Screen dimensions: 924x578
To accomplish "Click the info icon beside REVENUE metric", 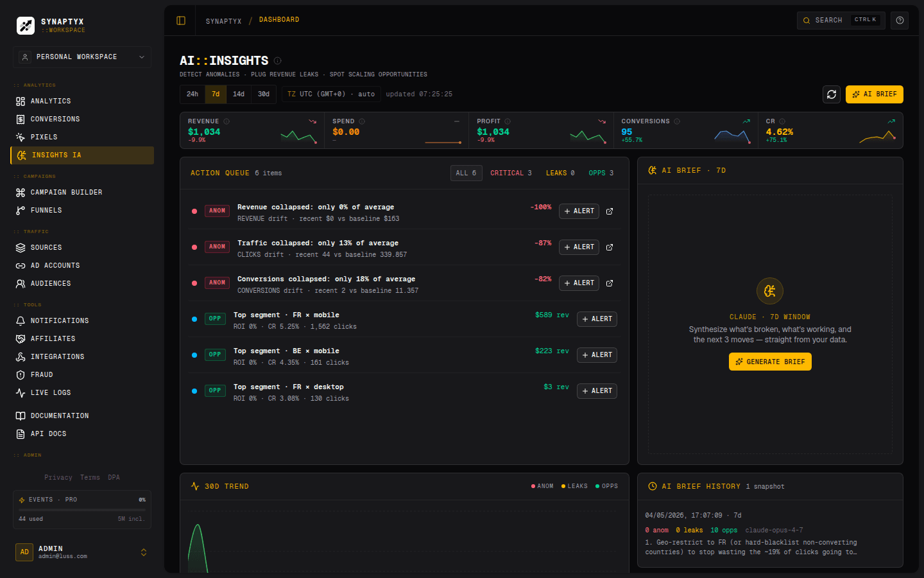I will [x=227, y=121].
